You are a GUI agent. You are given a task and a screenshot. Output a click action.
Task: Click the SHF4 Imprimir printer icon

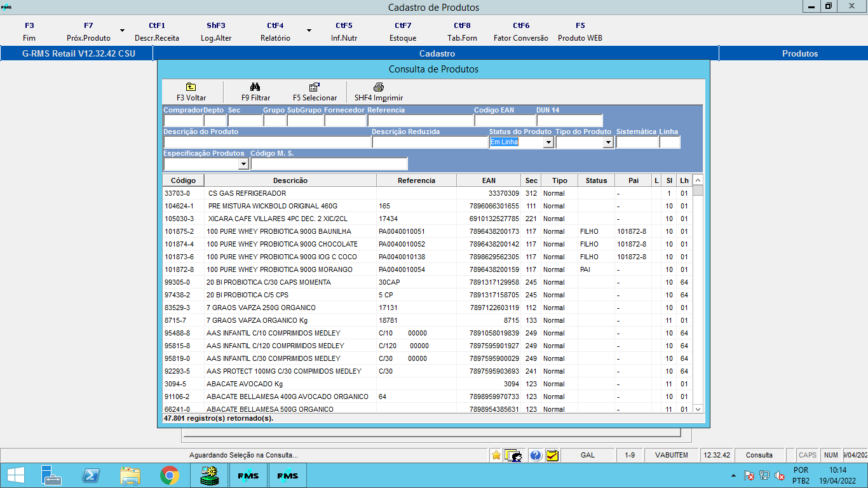[379, 87]
